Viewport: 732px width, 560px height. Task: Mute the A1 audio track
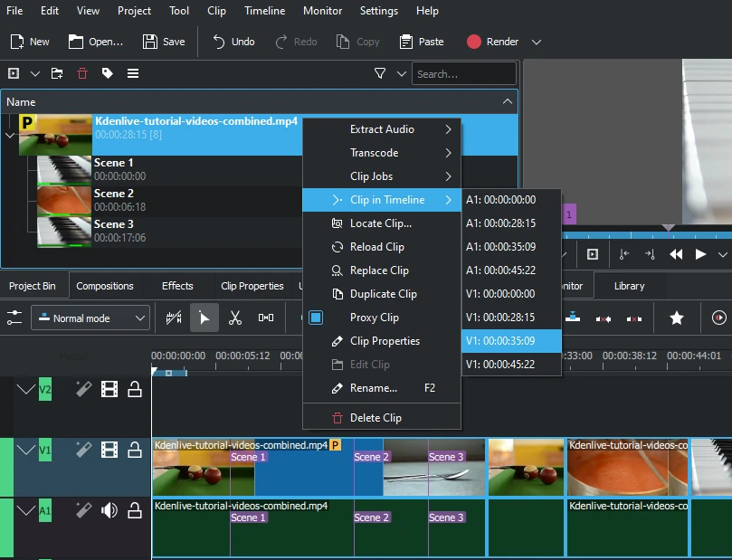(x=109, y=510)
